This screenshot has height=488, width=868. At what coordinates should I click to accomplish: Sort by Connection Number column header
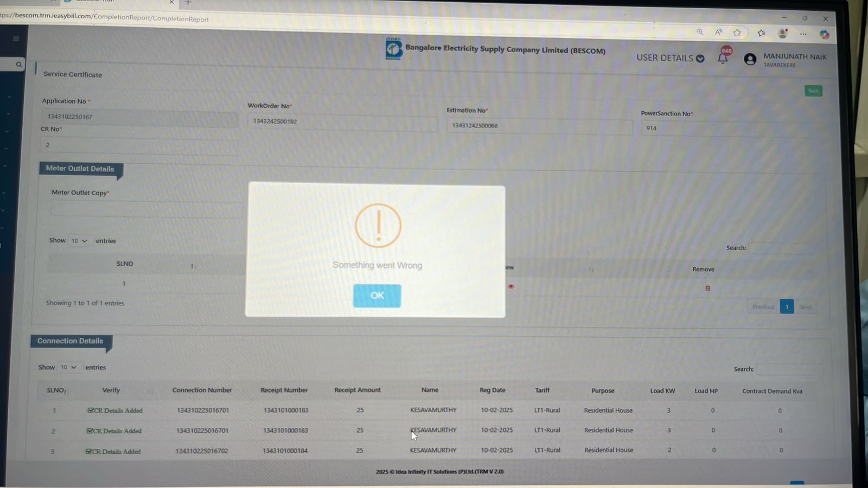click(x=202, y=390)
